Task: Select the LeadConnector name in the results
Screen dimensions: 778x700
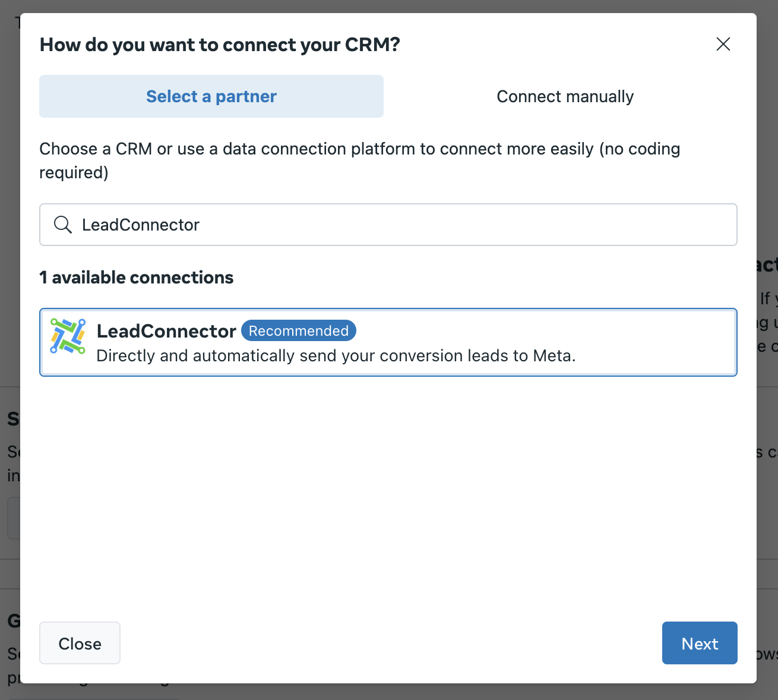Action: (166, 331)
